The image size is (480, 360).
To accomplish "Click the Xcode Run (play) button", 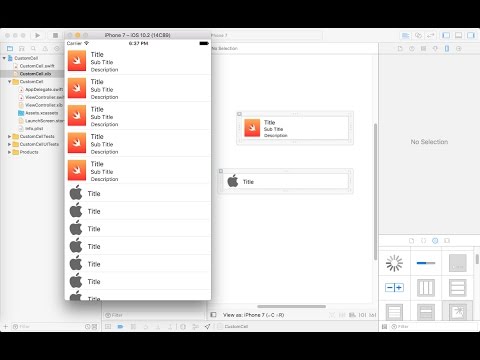I will pos(37,35).
